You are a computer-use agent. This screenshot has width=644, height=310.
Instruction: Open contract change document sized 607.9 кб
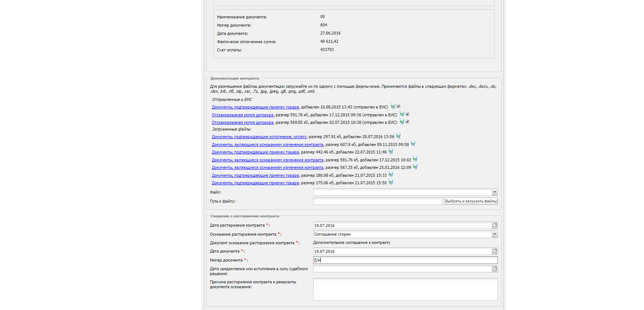click(267, 145)
